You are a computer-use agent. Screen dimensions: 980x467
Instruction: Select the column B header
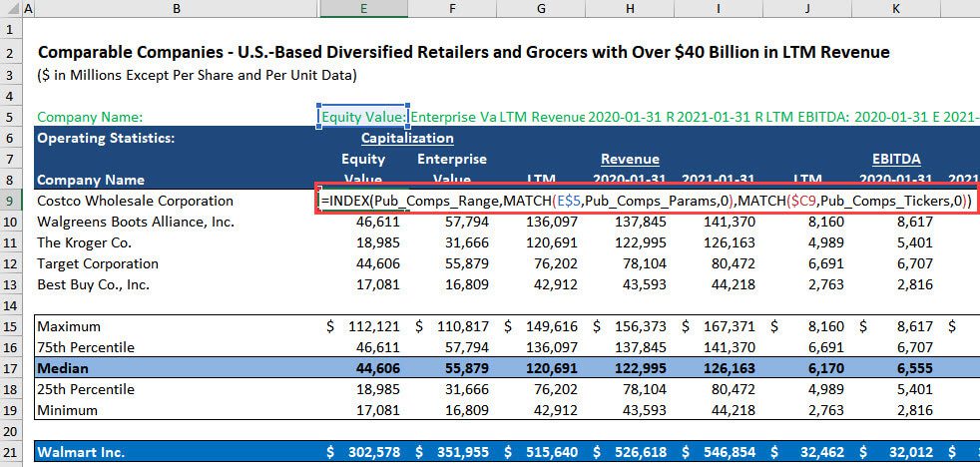tap(176, 9)
